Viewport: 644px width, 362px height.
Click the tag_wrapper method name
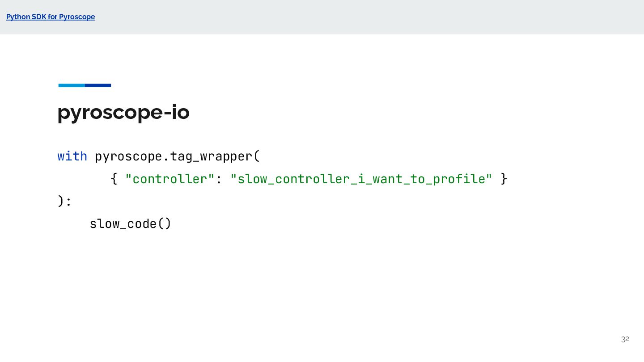(211, 157)
